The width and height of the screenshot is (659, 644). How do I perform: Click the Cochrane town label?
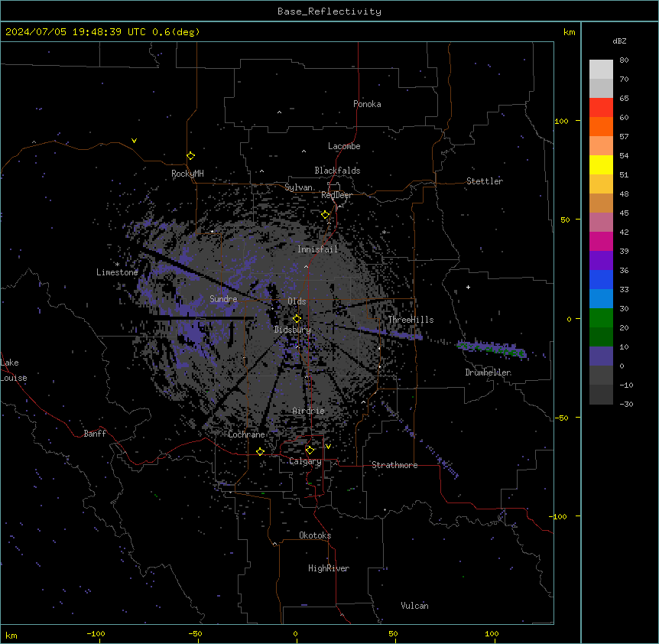(246, 434)
